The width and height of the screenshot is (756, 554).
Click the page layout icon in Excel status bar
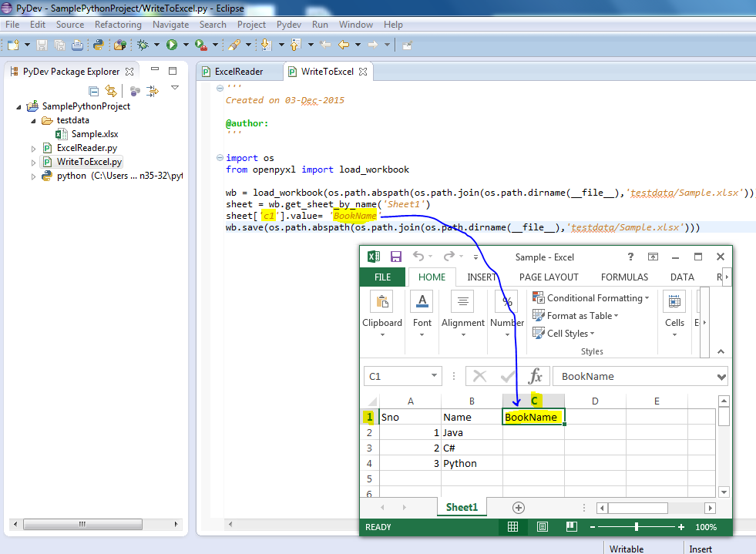(x=542, y=526)
